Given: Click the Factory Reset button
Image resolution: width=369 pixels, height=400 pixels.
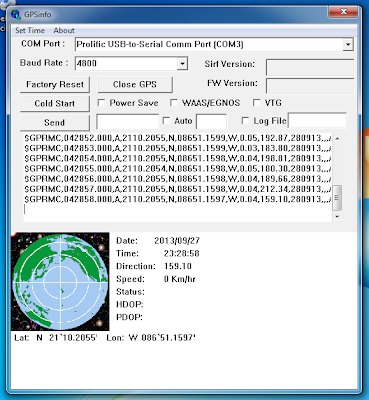Looking at the screenshot, I should 55,84.
